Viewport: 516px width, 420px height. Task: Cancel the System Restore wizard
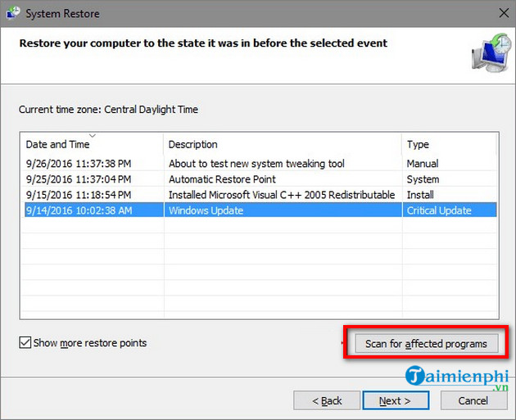[x=473, y=400]
